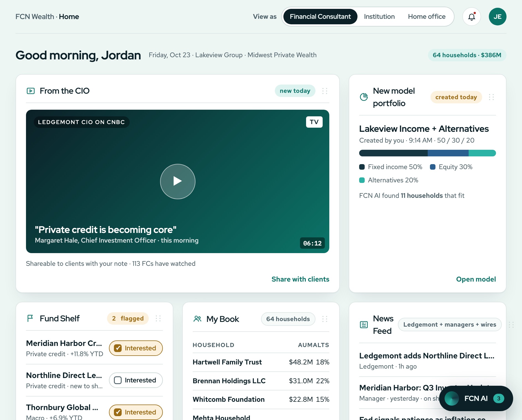Click the From the CIO video icon
This screenshot has width=522, height=420.
(30, 91)
